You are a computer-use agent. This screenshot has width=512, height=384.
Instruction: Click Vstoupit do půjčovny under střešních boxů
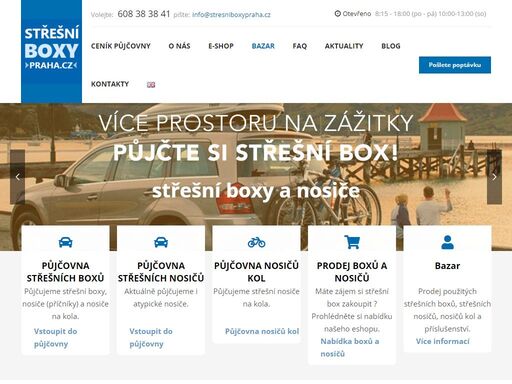[55, 338]
